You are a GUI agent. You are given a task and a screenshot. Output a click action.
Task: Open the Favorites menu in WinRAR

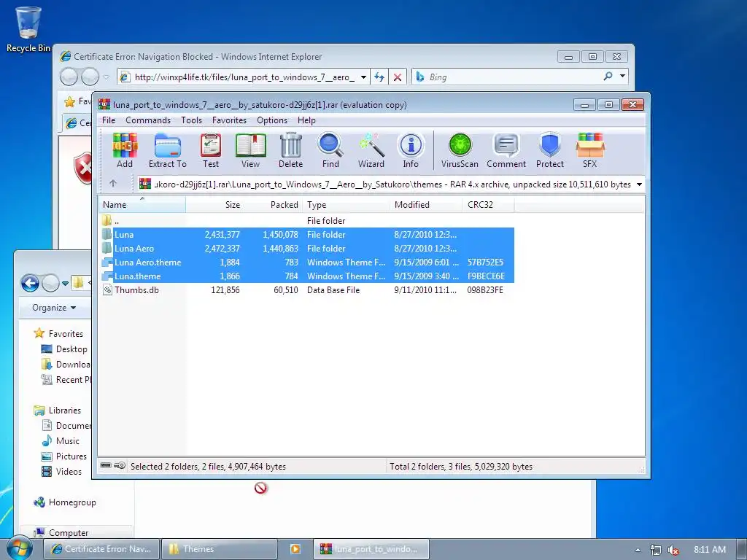tap(229, 120)
